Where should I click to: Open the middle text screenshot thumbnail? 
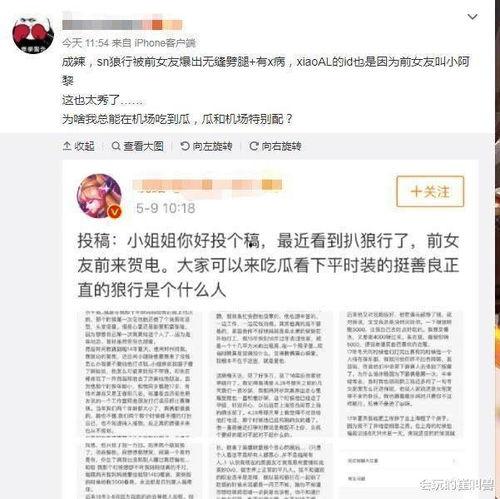click(x=269, y=374)
